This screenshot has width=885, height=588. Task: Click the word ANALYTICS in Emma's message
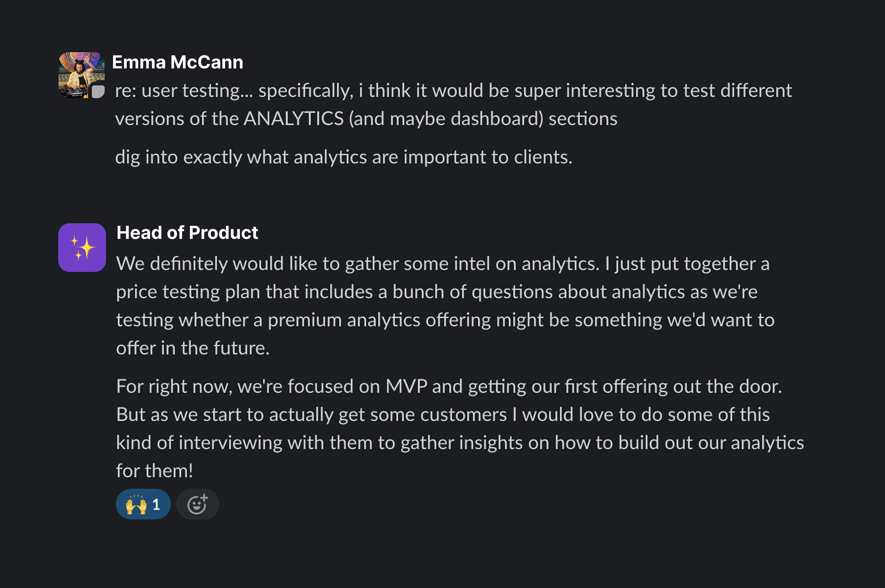[293, 119]
